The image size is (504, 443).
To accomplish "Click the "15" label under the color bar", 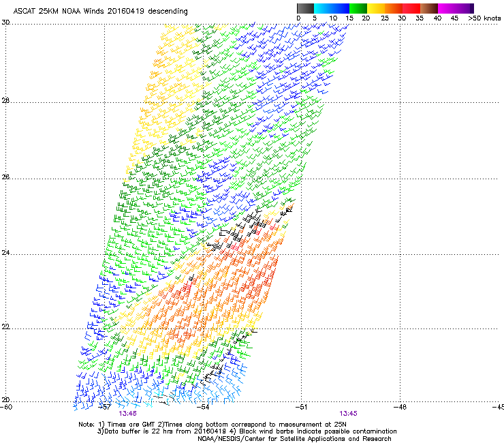I will 349,18.
